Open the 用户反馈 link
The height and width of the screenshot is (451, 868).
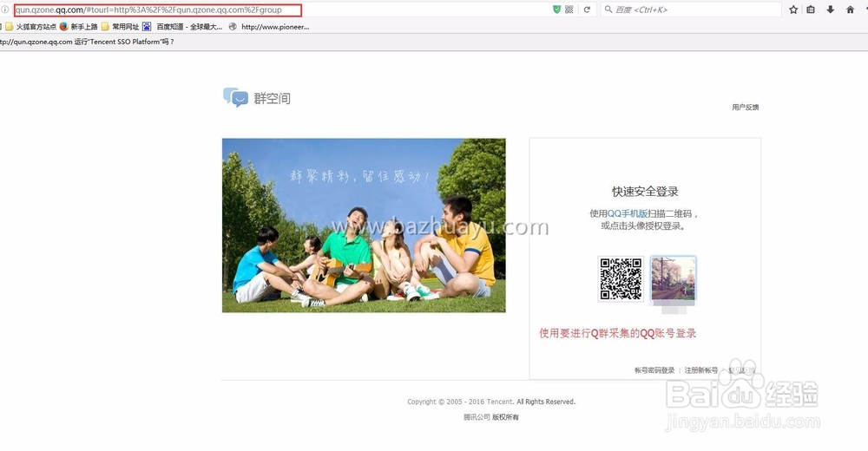point(745,108)
